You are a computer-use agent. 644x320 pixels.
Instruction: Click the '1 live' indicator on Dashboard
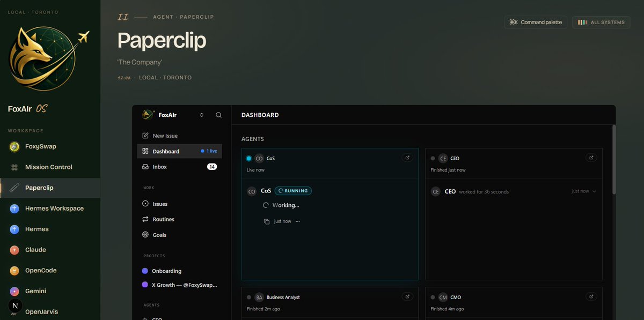click(209, 151)
